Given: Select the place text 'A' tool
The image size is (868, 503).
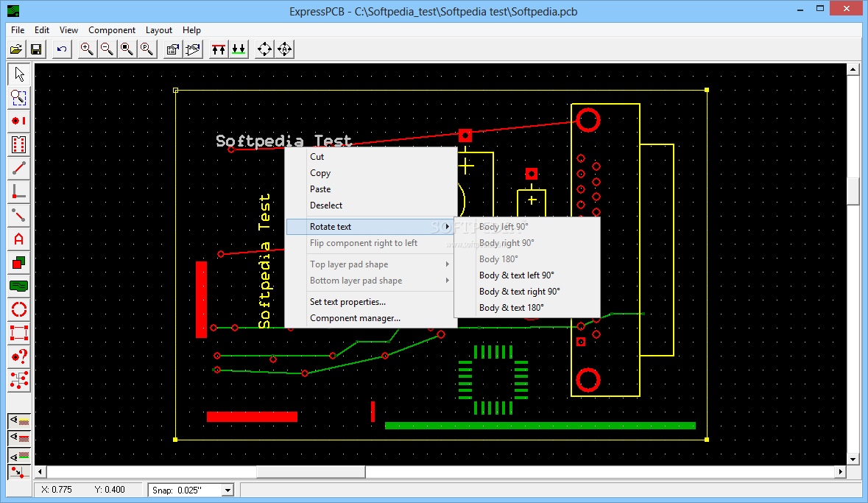Looking at the screenshot, I should pos(19,239).
